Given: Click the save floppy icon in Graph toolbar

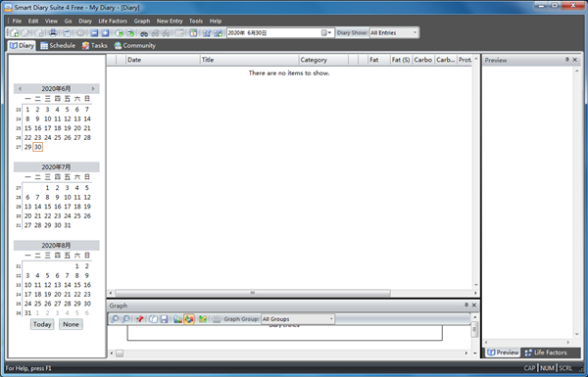Looking at the screenshot, I should click(x=164, y=319).
